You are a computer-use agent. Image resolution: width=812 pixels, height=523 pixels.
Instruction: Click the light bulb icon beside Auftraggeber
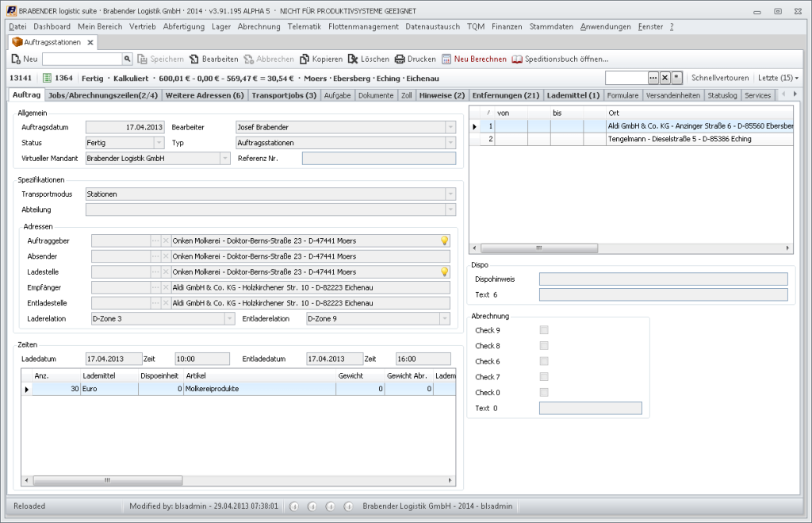445,240
